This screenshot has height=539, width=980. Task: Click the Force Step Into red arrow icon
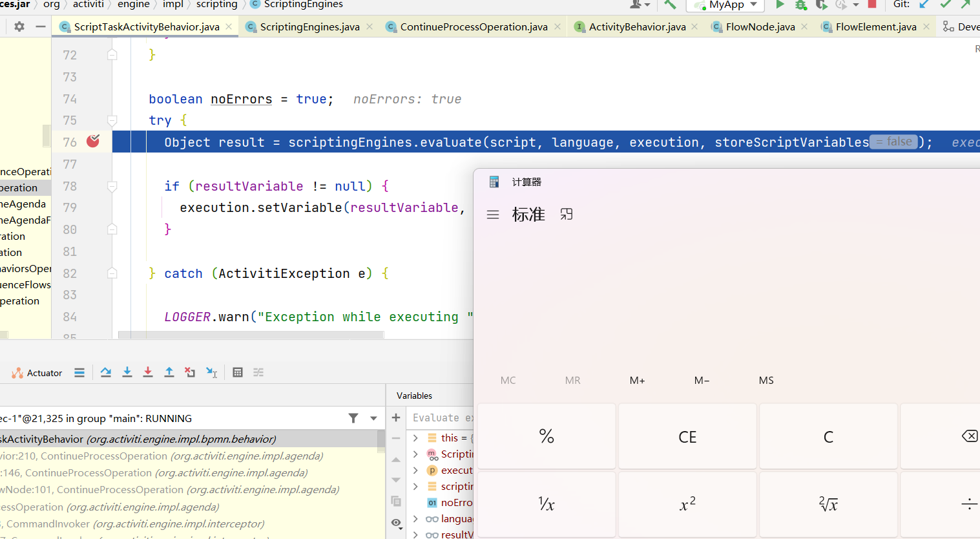pyautogui.click(x=148, y=372)
